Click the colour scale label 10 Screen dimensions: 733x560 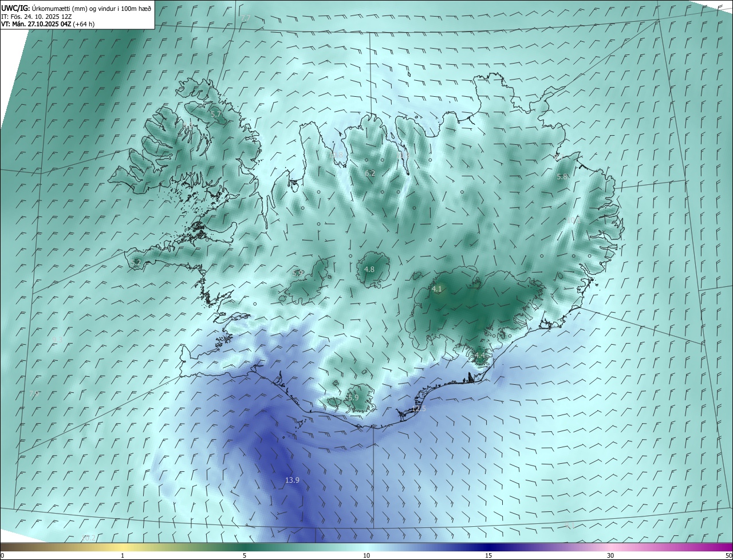click(366, 555)
